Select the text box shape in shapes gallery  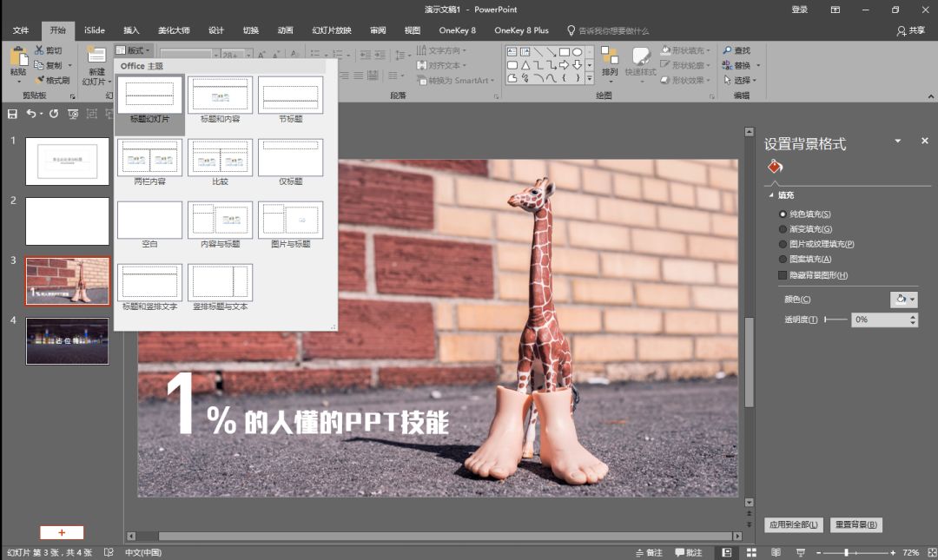512,52
